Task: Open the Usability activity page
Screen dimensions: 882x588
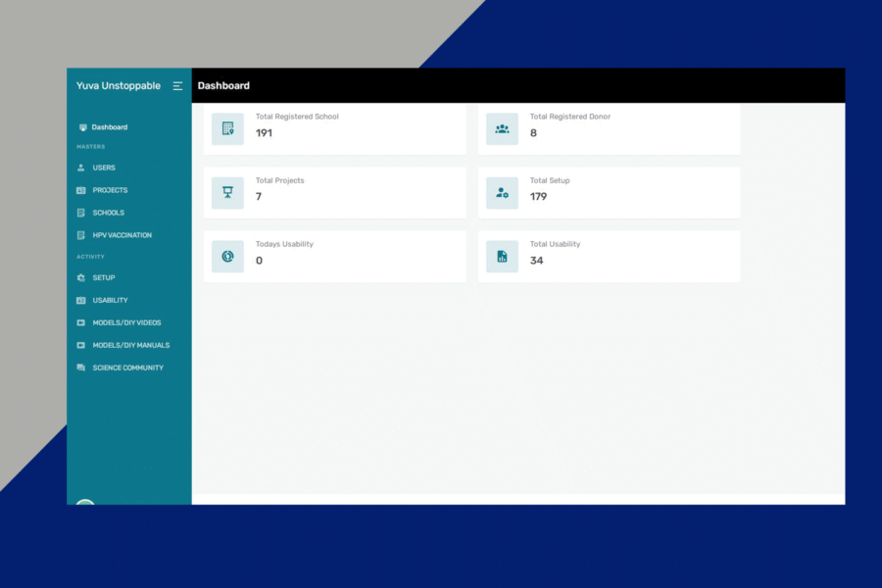Action: point(110,300)
